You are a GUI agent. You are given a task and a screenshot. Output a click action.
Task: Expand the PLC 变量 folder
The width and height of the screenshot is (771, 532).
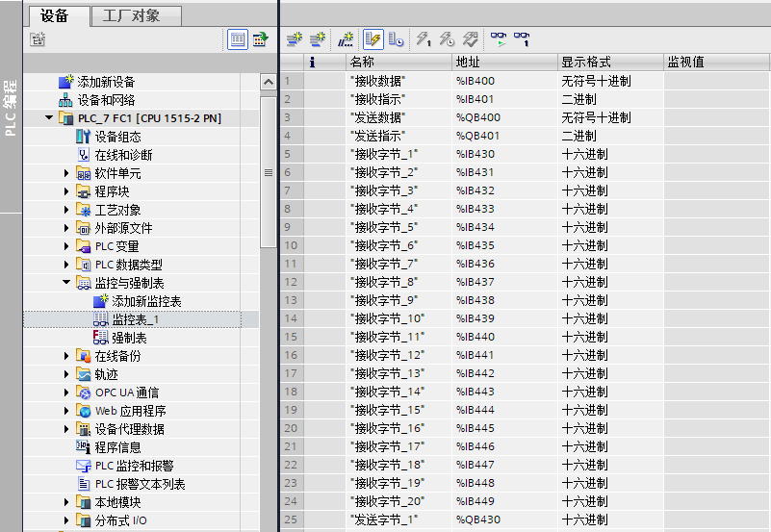click(66, 246)
